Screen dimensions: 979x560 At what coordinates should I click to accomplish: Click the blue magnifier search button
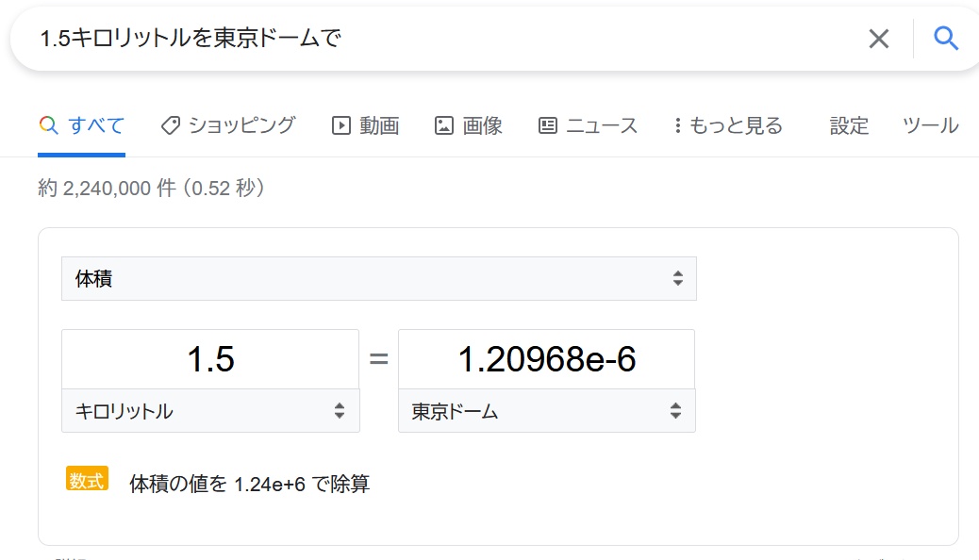tap(945, 39)
